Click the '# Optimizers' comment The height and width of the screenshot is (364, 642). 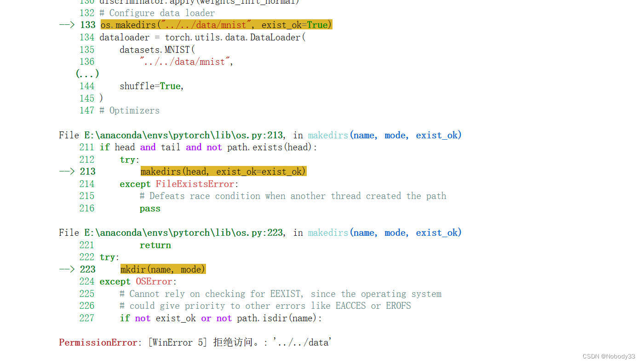pyautogui.click(x=130, y=110)
